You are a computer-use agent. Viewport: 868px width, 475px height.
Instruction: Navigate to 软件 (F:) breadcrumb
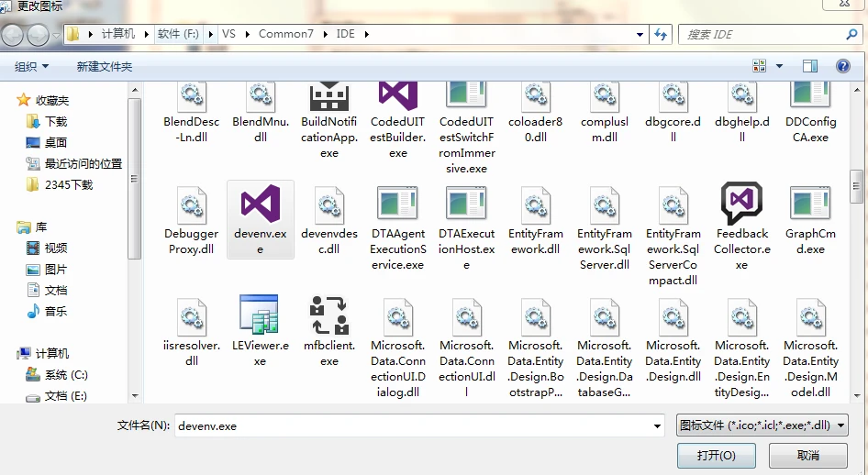click(x=178, y=34)
